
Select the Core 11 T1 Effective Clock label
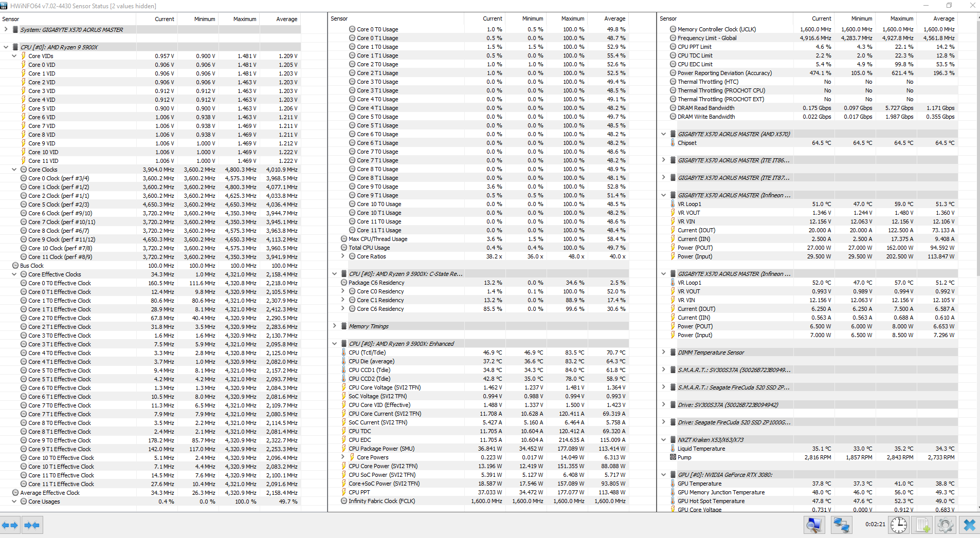[x=61, y=484]
